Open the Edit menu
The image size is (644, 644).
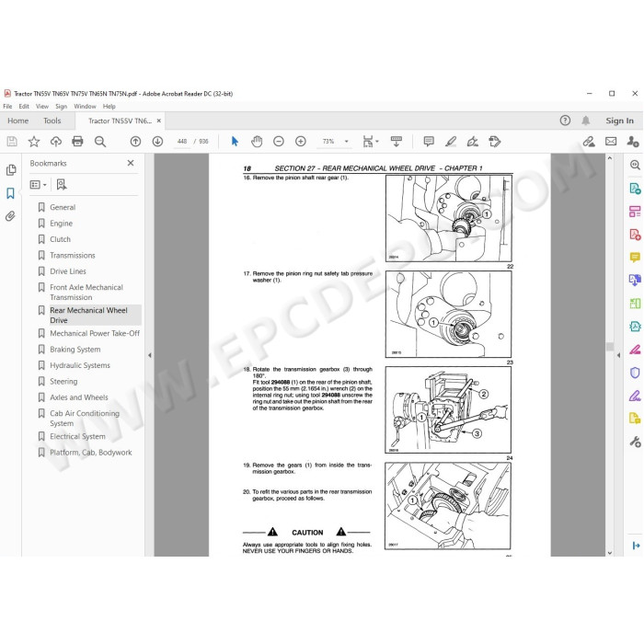[x=24, y=107]
